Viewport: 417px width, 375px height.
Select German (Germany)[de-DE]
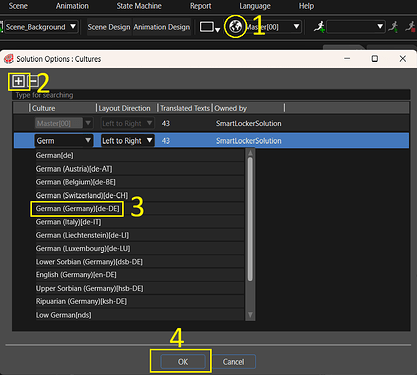pyautogui.click(x=140, y=209)
